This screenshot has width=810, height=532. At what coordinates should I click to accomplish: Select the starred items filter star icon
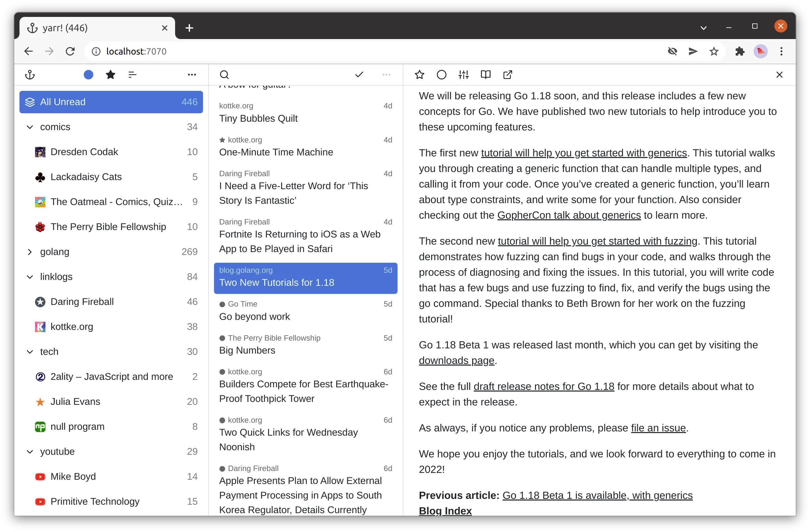[x=111, y=75]
